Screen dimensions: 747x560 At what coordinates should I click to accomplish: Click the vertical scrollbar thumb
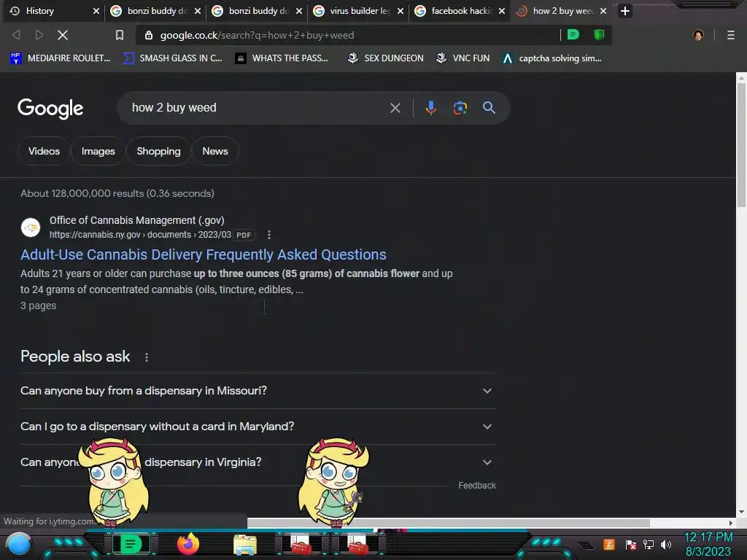pyautogui.click(x=741, y=145)
